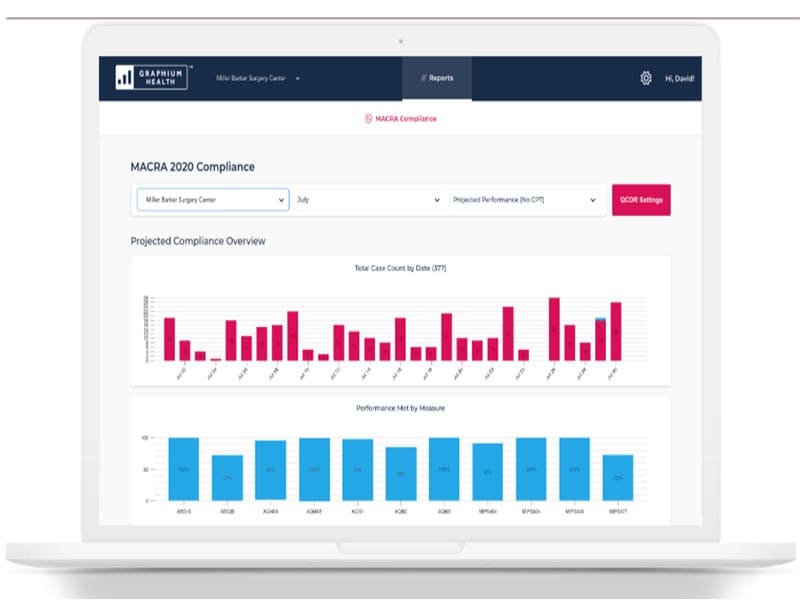Open the July month dropdown
The height and width of the screenshot is (600, 800).
pyautogui.click(x=368, y=199)
